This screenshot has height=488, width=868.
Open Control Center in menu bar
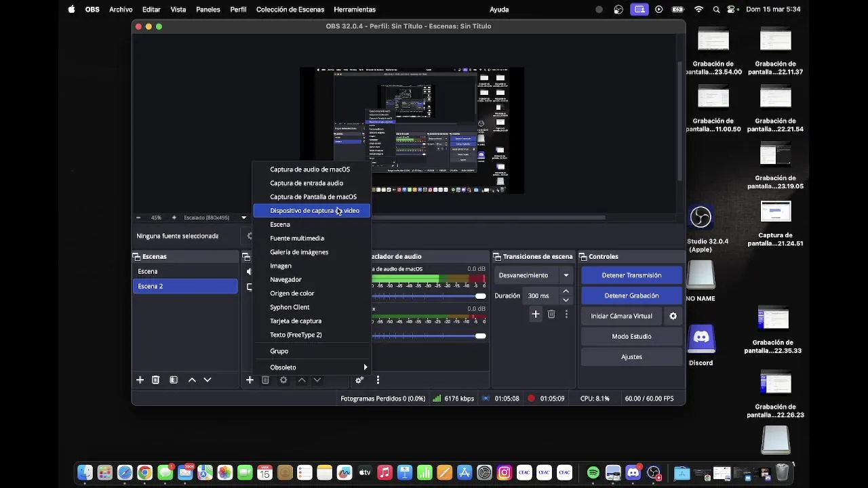point(732,9)
